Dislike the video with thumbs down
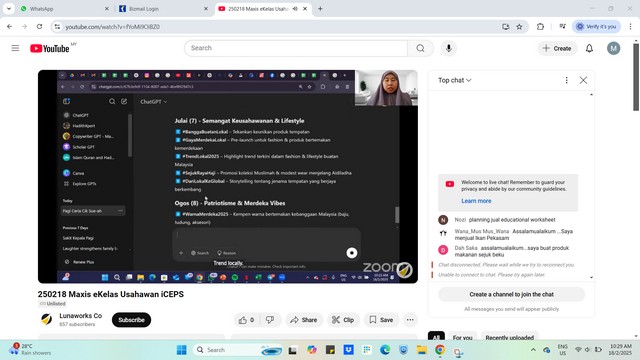This screenshot has height=360, width=640. coord(270,320)
